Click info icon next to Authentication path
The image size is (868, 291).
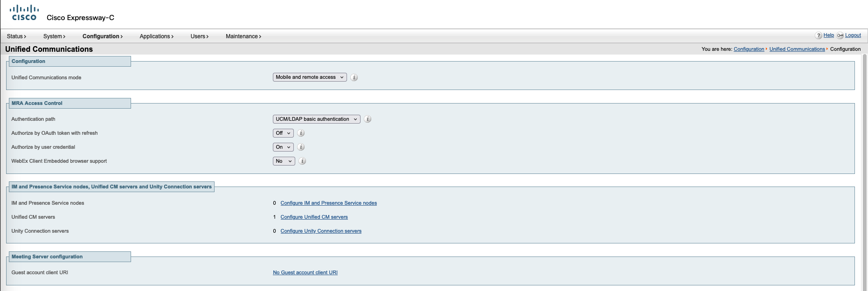point(368,119)
